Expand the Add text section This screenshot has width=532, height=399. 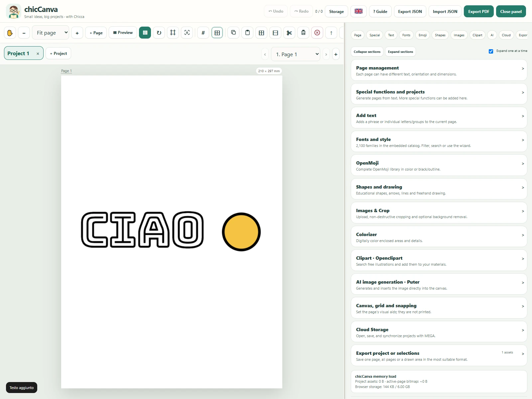pyautogui.click(x=439, y=118)
